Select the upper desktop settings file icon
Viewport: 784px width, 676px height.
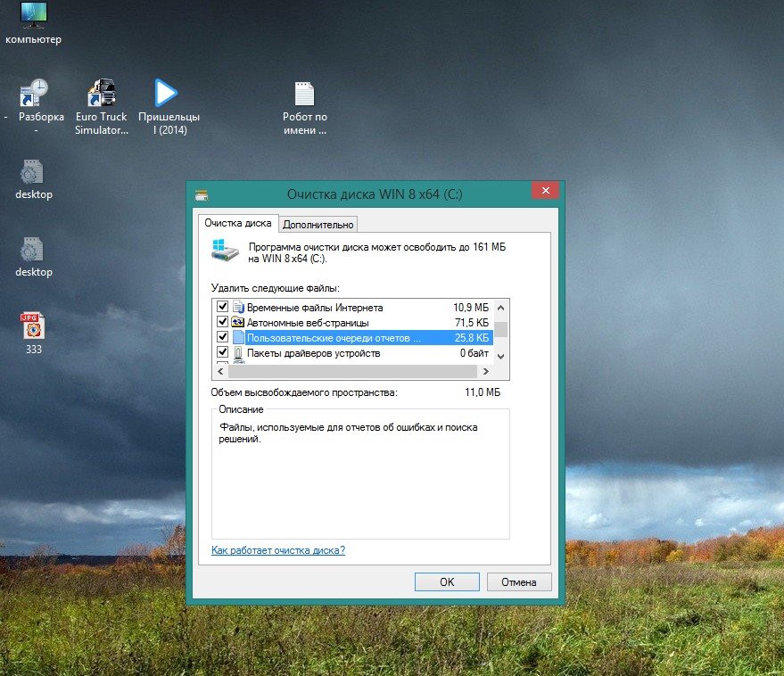pos(33,172)
